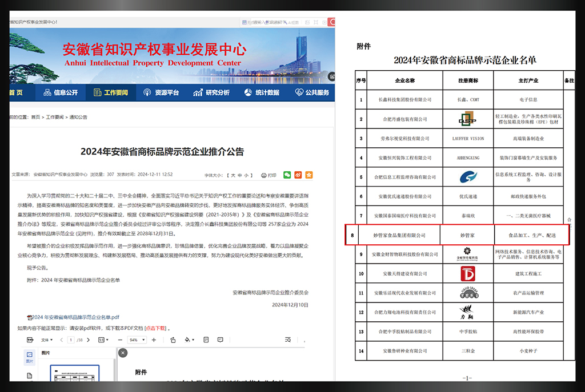Open the 研究分析 navigation menu item
Viewport: 585px width, 392px height.
pyautogui.click(x=211, y=92)
